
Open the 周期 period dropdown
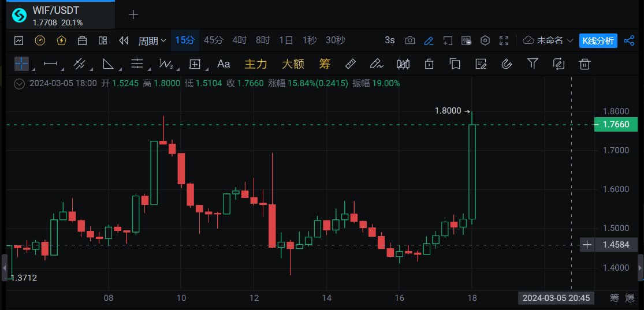tap(152, 40)
